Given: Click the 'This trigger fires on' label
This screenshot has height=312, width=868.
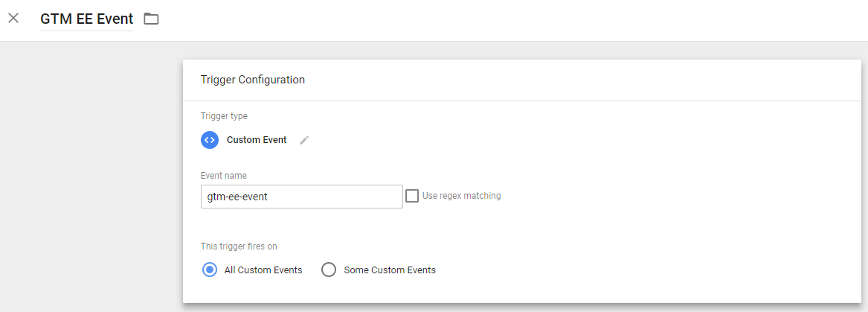Looking at the screenshot, I should pyautogui.click(x=239, y=246).
